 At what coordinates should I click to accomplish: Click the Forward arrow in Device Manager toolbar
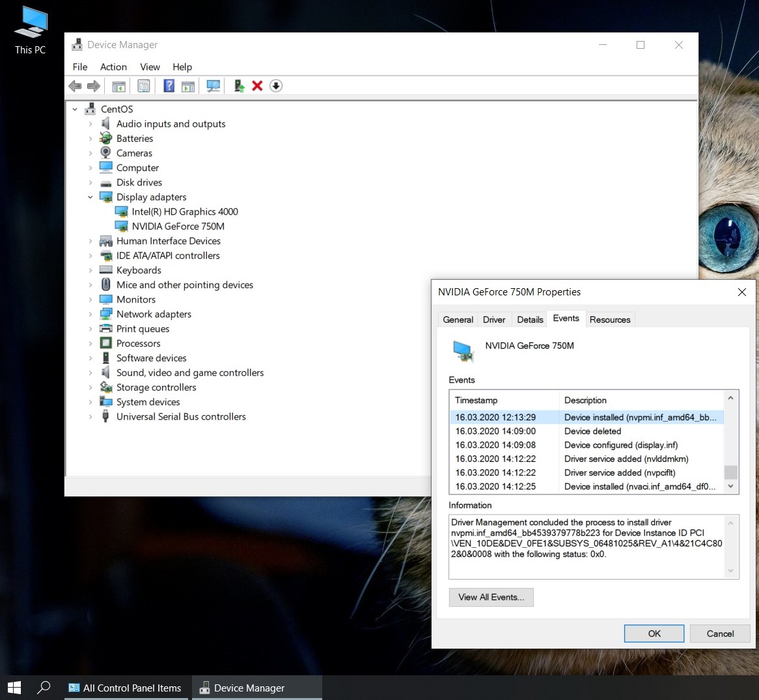tap(94, 86)
